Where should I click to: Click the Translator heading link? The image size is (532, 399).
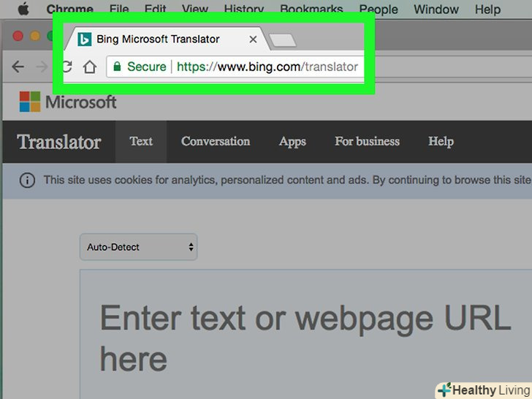[58, 142]
